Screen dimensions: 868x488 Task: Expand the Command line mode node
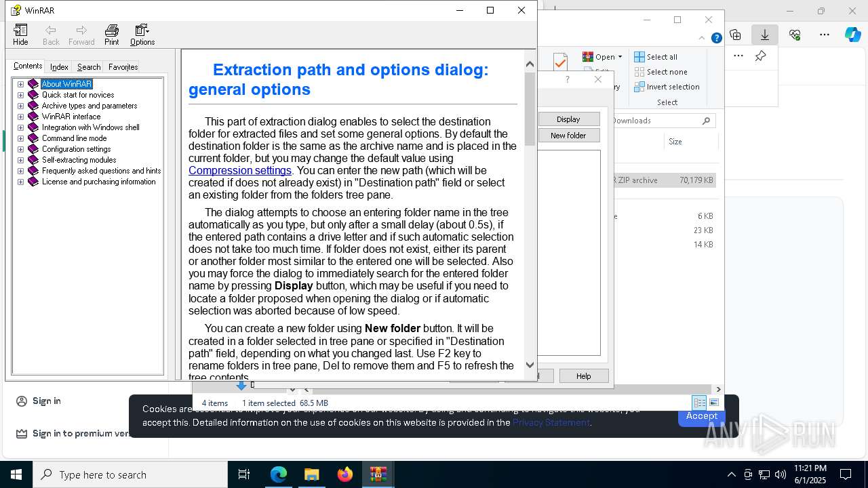[20, 138]
